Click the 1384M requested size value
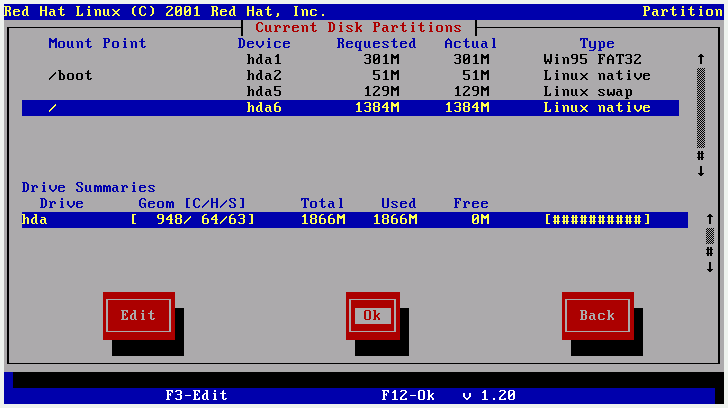Image resolution: width=728 pixels, height=408 pixels. tap(377, 108)
